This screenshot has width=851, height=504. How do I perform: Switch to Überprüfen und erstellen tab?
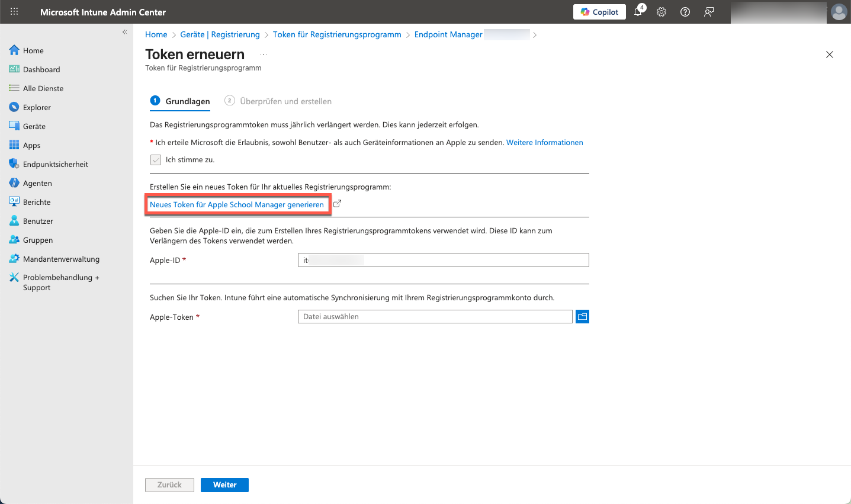285,101
